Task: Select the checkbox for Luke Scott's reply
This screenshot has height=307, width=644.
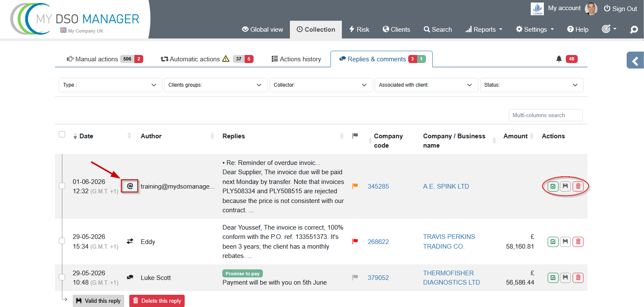Action: (x=62, y=277)
